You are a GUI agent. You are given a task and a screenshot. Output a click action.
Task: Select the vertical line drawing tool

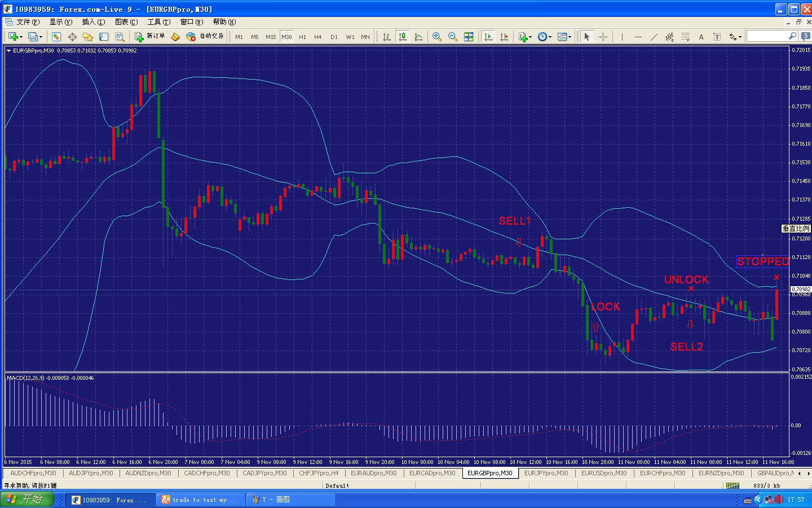[x=622, y=37]
